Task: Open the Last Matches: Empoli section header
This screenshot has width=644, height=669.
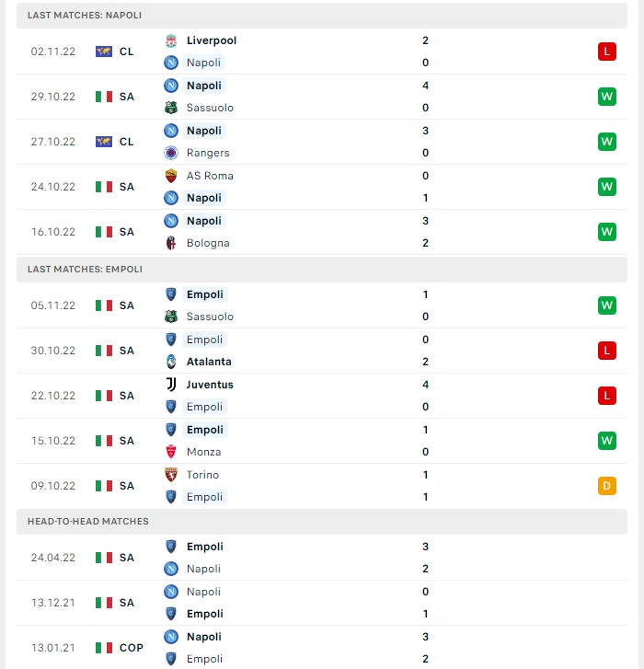Action: [x=322, y=270]
